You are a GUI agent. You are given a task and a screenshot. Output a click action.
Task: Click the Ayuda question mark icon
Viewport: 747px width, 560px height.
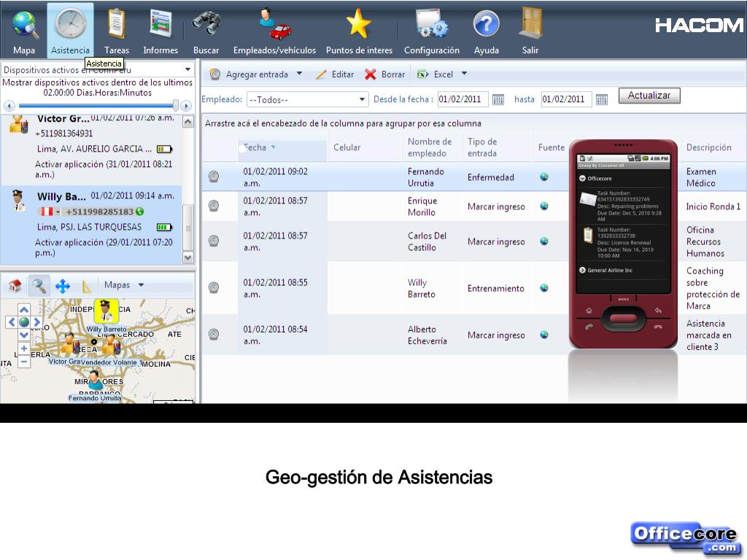click(487, 24)
